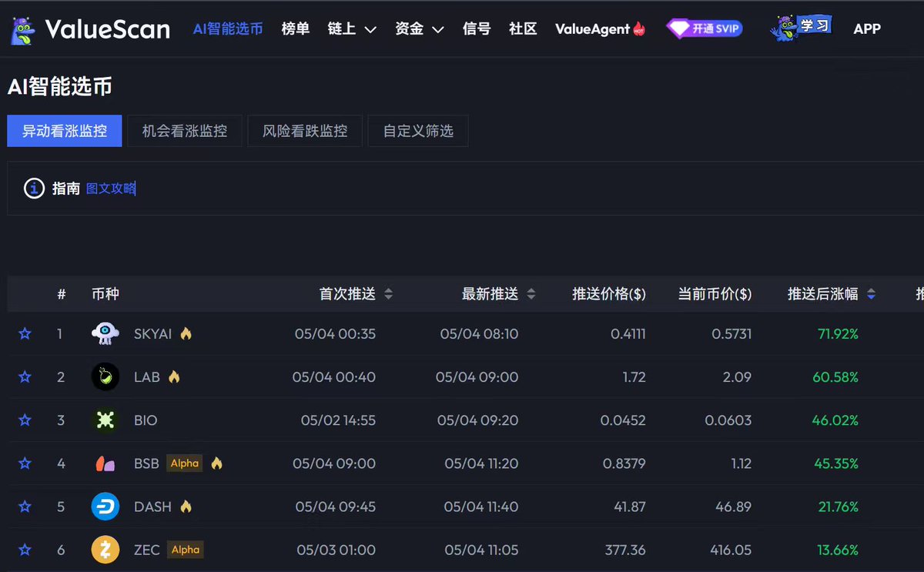Select the 自定义筛选 tab
The height and width of the screenshot is (572, 924).
tap(418, 131)
